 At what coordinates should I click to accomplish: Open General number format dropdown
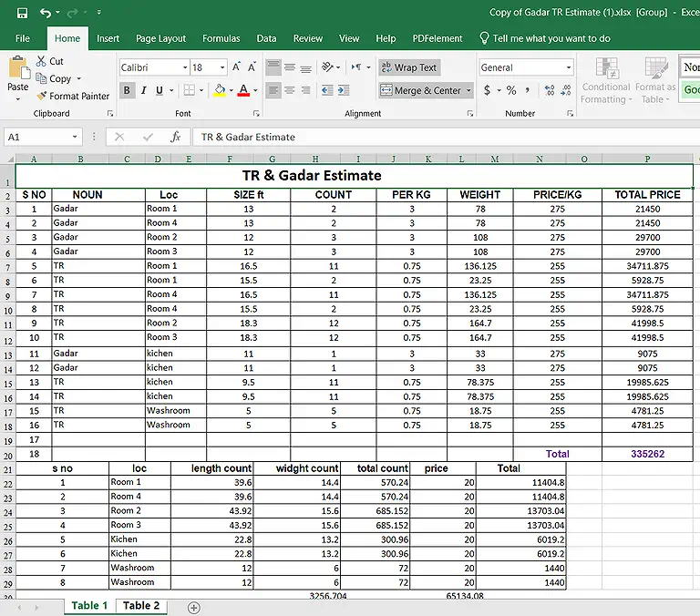(569, 67)
